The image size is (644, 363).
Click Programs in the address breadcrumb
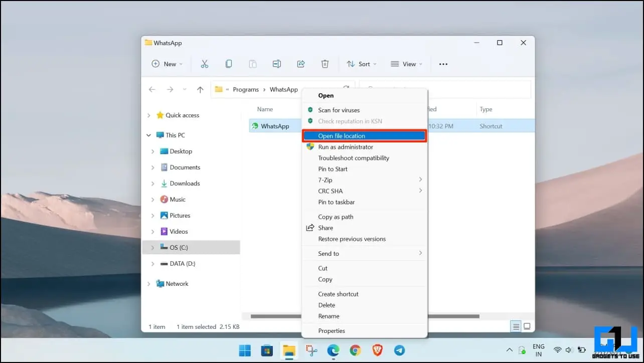pyautogui.click(x=246, y=90)
